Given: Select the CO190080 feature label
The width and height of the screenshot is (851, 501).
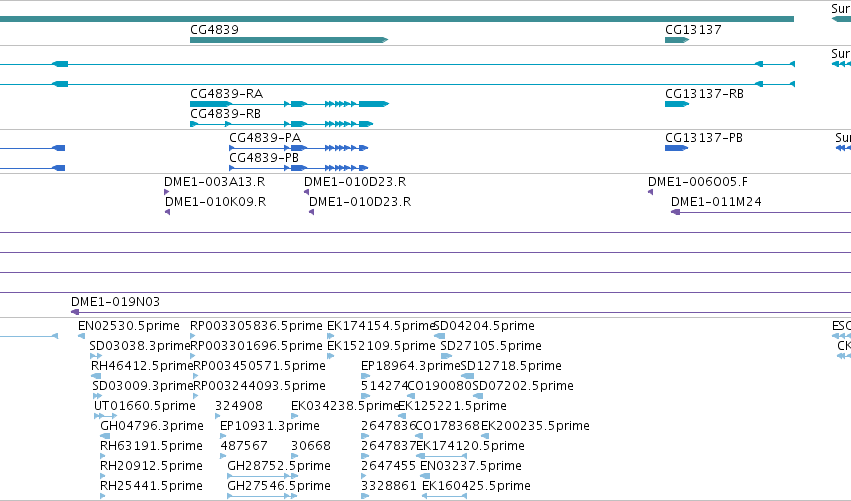Looking at the screenshot, I should pos(440,386).
